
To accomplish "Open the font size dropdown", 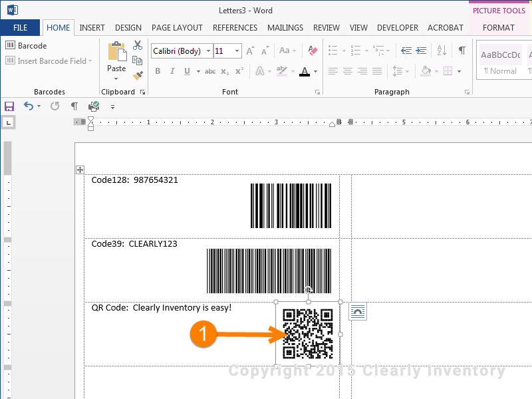I will (x=237, y=51).
